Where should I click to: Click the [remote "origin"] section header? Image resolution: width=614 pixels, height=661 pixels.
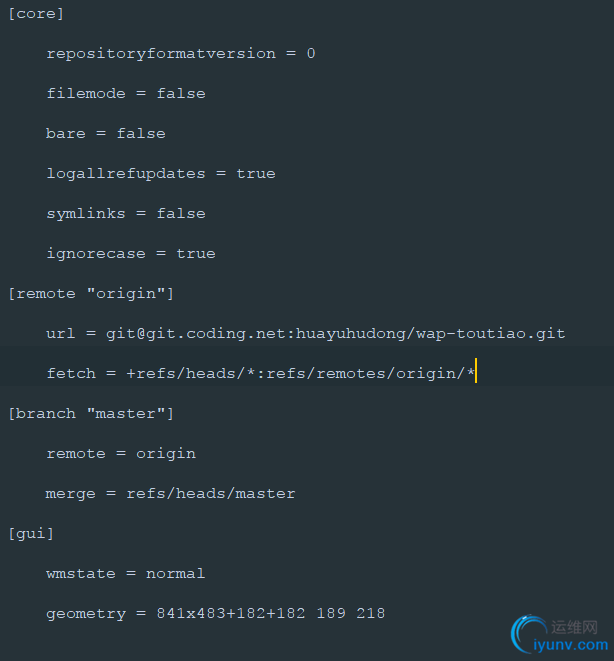coord(91,293)
